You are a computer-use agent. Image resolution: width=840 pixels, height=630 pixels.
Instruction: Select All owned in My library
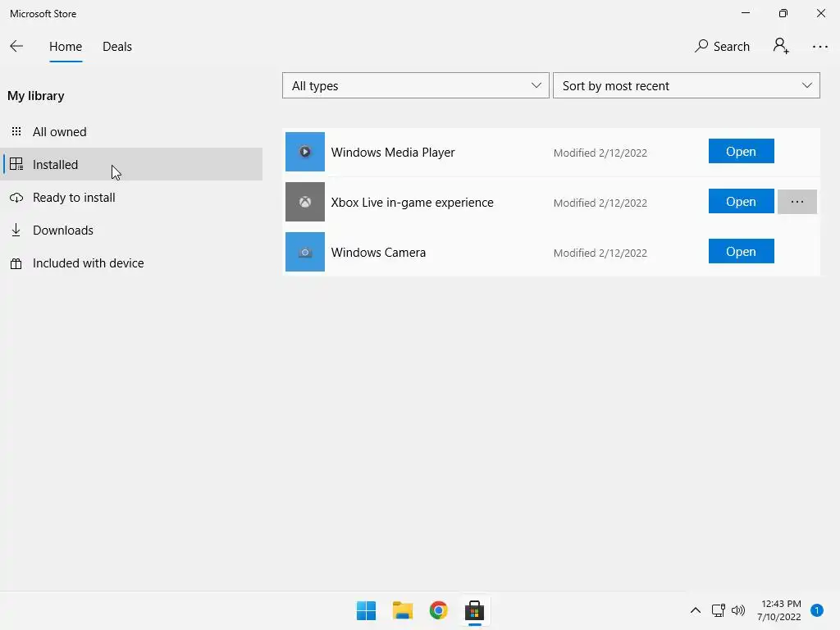pyautogui.click(x=131, y=132)
